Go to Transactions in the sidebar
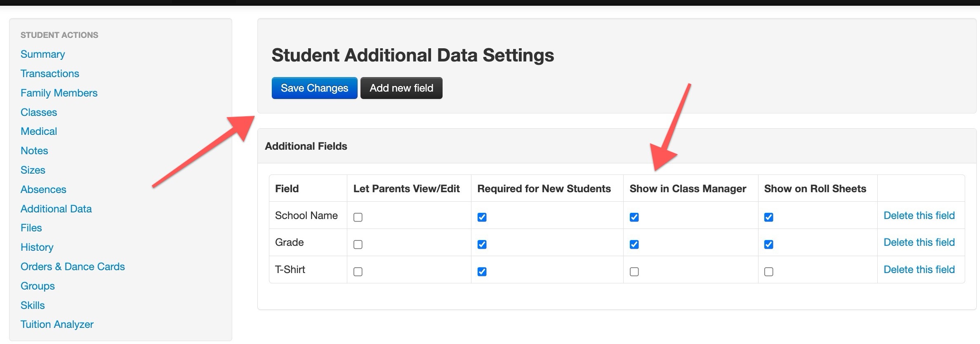The width and height of the screenshot is (980, 344). coord(50,73)
